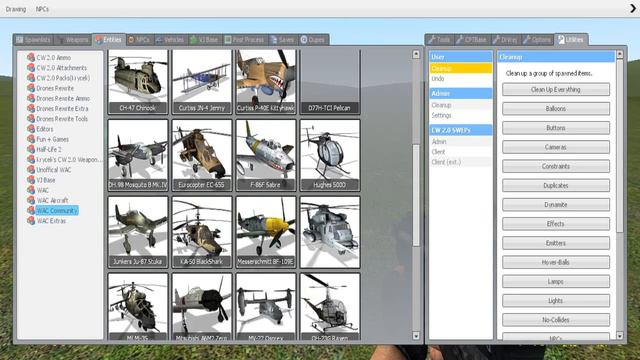
Task: Select the D77H-TCI Pelican entity tile
Action: tap(330, 82)
